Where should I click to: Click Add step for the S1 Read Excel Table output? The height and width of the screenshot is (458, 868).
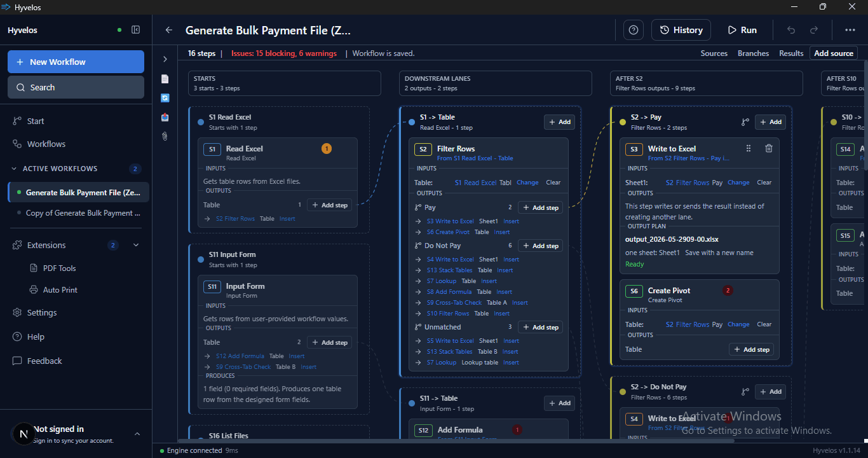click(x=329, y=205)
